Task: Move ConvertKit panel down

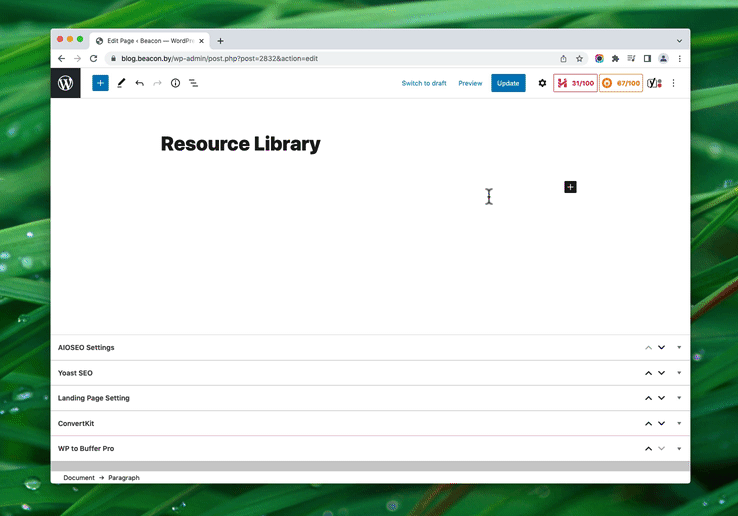Action: [661, 423]
